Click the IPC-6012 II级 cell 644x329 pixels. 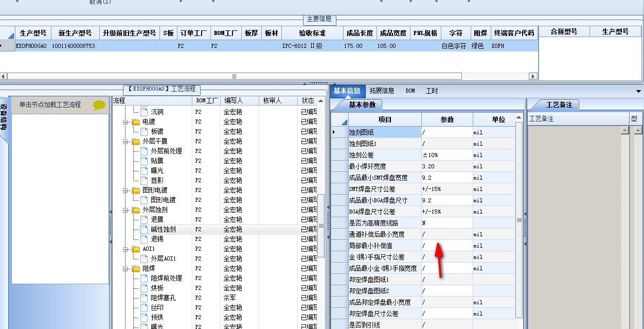click(312, 46)
